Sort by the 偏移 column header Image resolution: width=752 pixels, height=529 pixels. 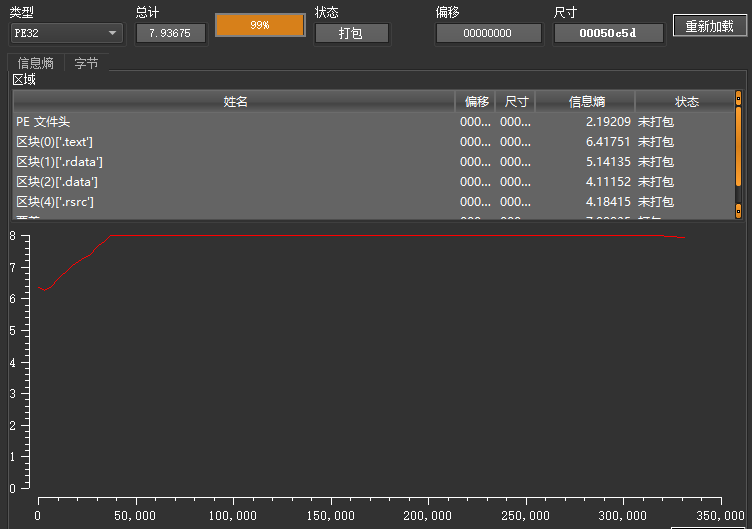[x=475, y=102]
